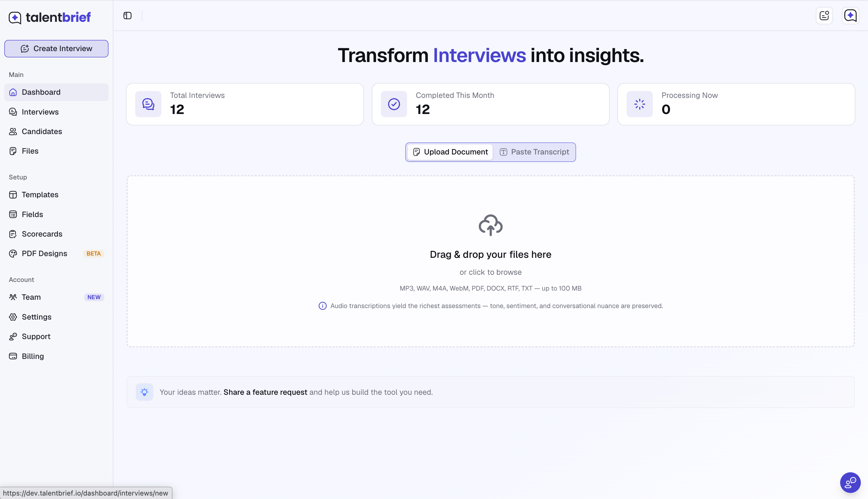Open the Share a feature request link
The image size is (868, 499).
click(x=265, y=392)
